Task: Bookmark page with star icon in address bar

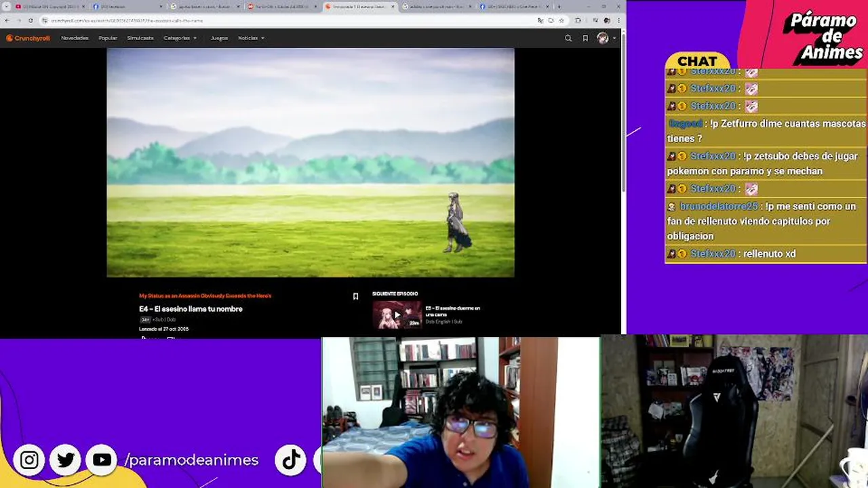Action: 561,20
